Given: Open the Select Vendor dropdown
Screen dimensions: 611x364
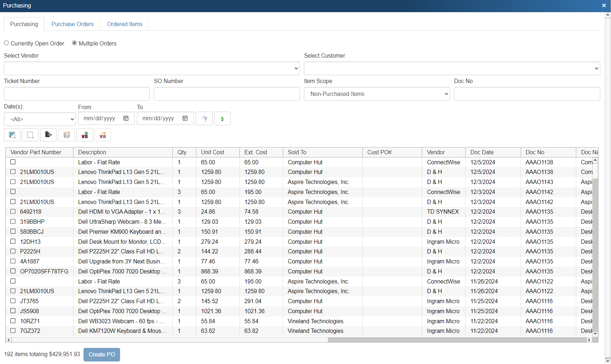Looking at the screenshot, I should (x=152, y=68).
